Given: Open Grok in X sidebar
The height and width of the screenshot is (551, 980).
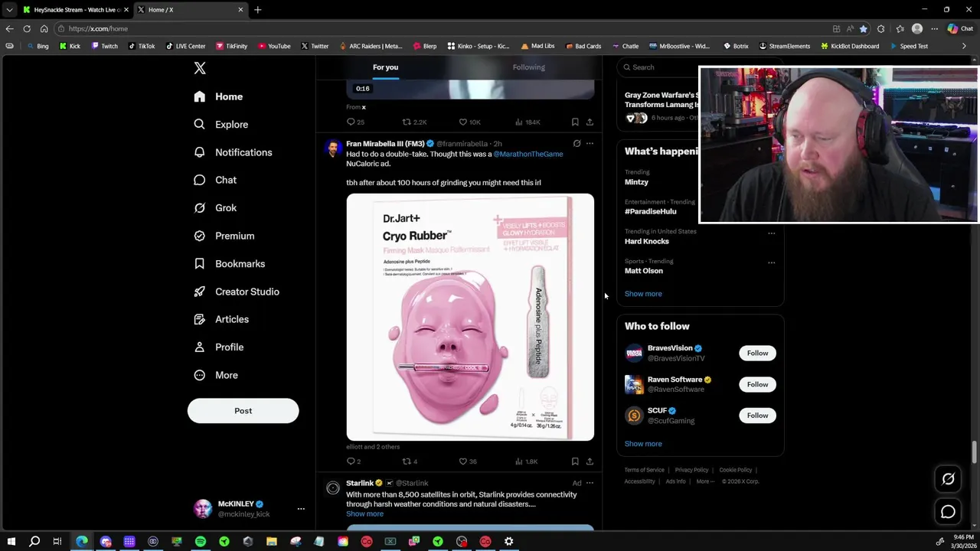Looking at the screenshot, I should [215, 207].
